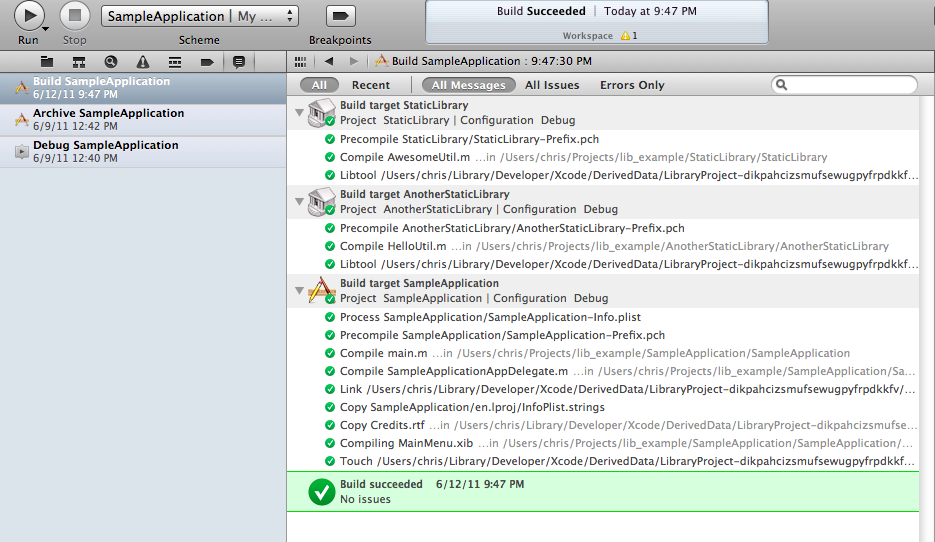Click the log search field
The height and width of the screenshot is (542, 935).
[x=844, y=85]
